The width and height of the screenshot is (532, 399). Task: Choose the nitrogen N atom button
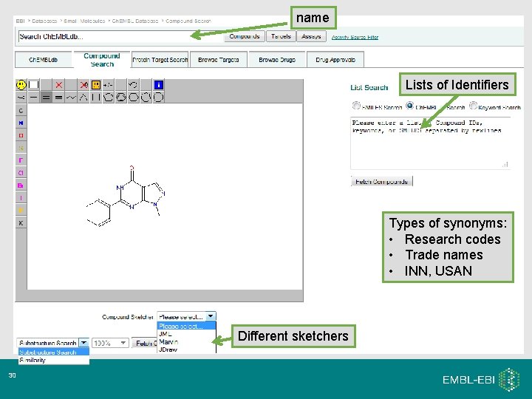[21, 123]
